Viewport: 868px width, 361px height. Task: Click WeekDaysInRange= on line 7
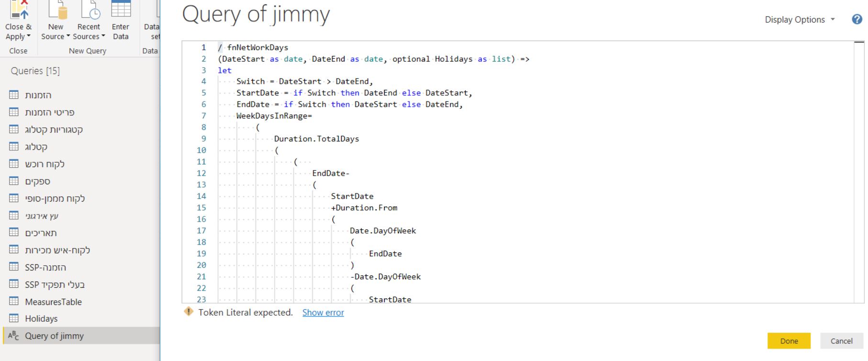point(274,116)
